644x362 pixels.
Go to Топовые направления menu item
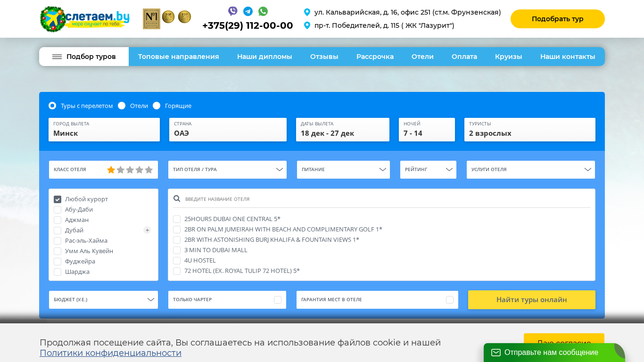click(x=179, y=57)
